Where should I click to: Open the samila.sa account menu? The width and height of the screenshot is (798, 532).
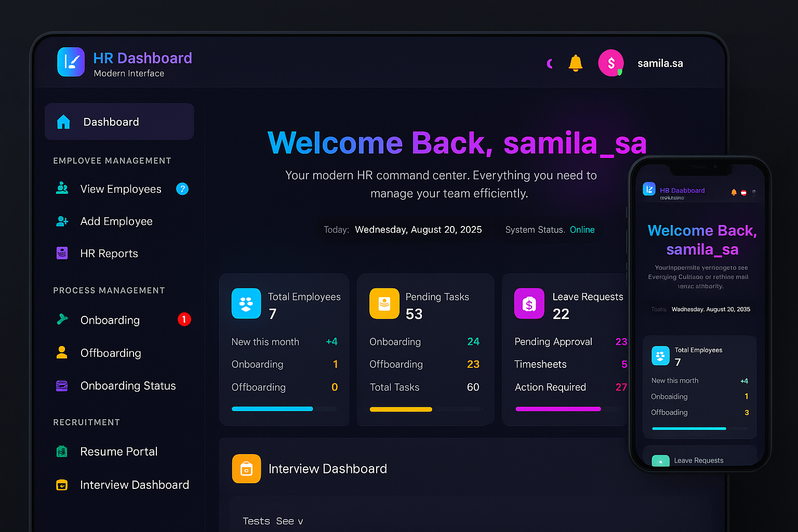tap(660, 63)
